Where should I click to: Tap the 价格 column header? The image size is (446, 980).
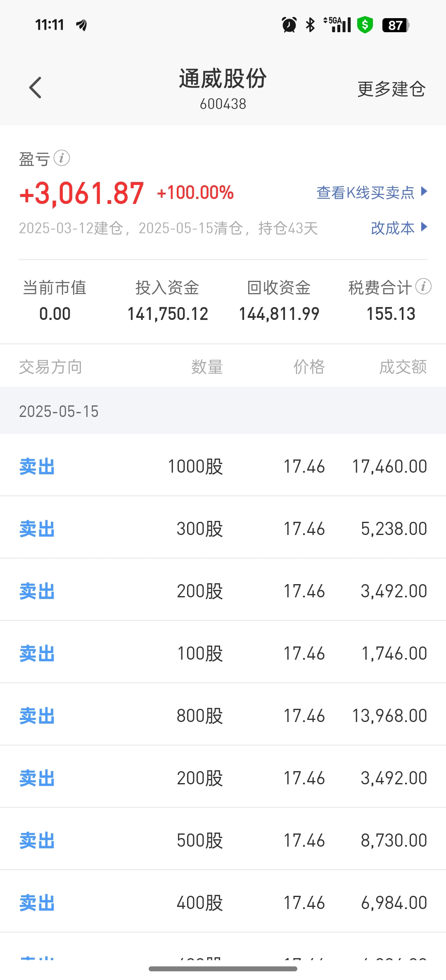[x=309, y=367]
